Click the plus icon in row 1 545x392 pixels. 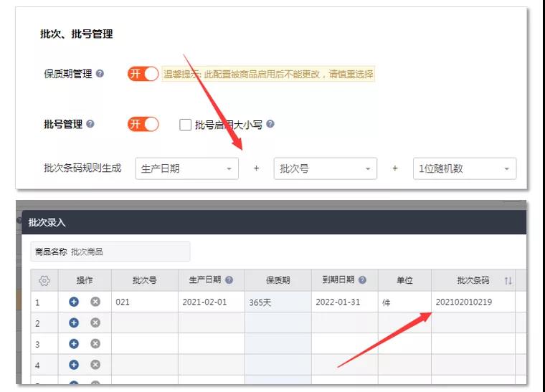[74, 302]
